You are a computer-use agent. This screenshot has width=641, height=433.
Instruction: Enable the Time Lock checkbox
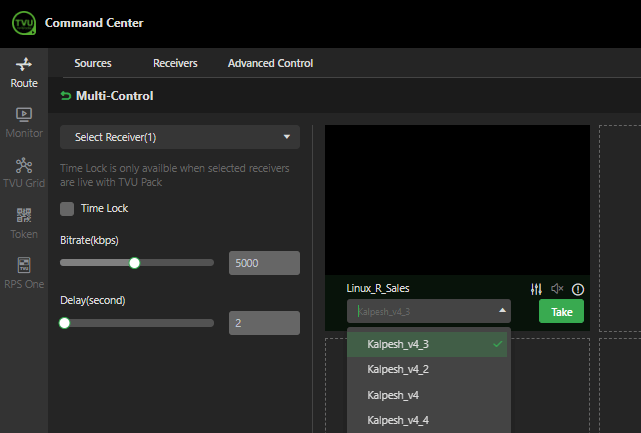point(67,209)
